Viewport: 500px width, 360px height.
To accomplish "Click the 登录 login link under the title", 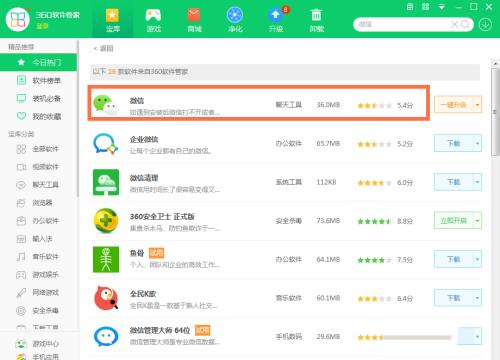I will pyautogui.click(x=42, y=26).
